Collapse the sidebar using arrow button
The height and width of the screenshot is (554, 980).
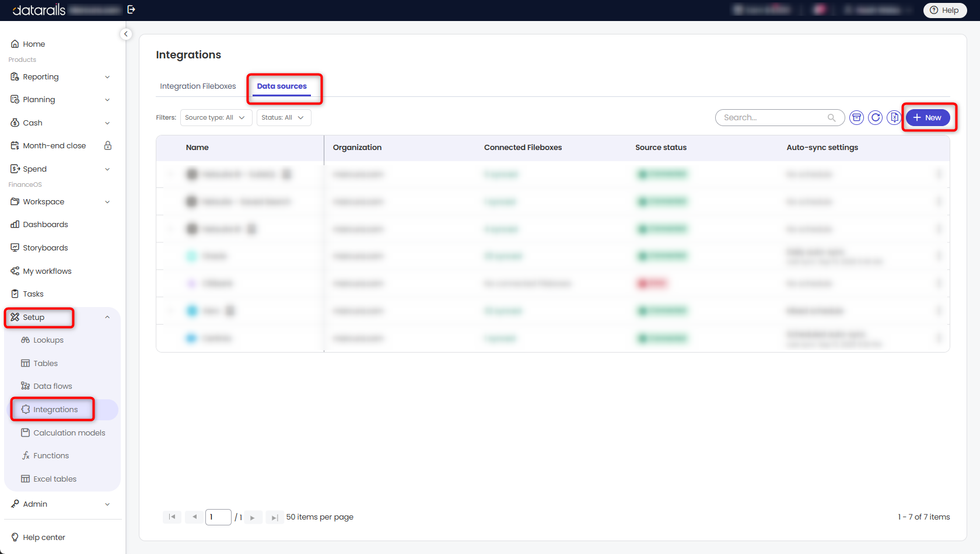coord(125,34)
